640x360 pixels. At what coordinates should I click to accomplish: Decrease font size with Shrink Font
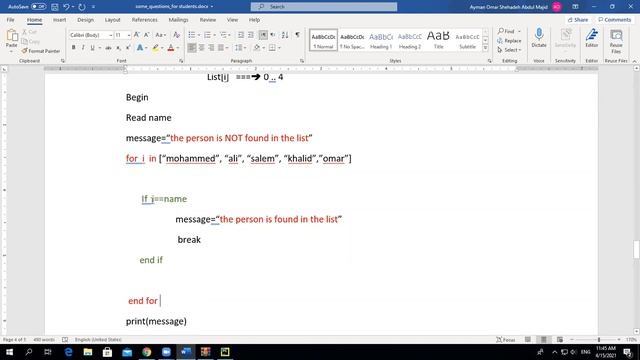point(147,35)
